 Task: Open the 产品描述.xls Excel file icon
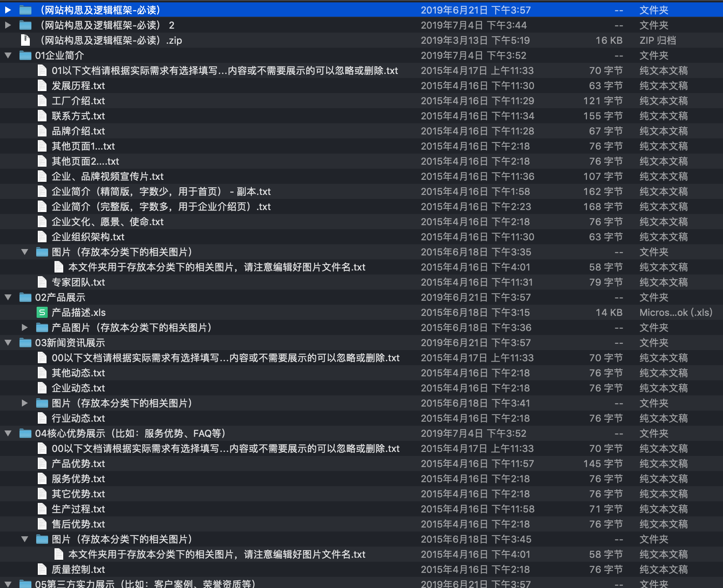pyautogui.click(x=41, y=312)
